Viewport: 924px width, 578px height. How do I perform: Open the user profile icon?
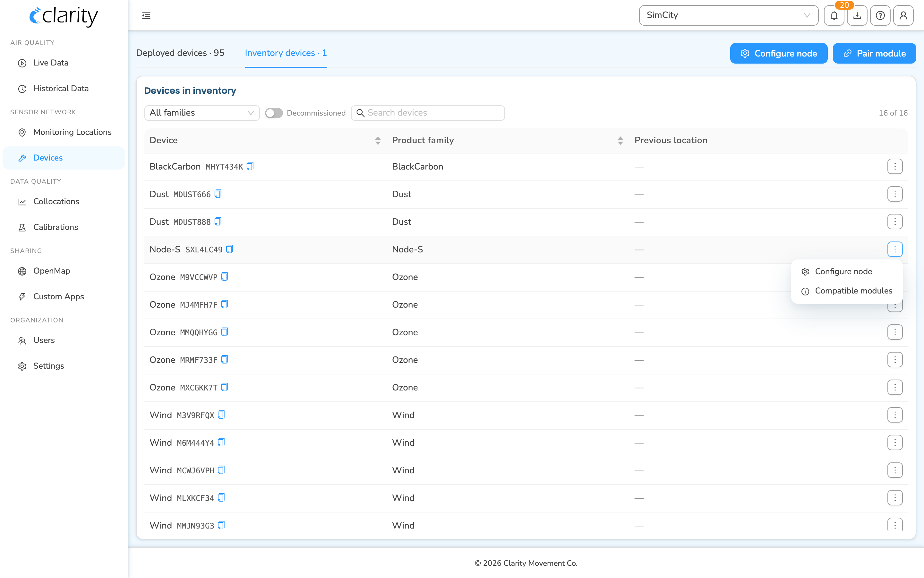[x=903, y=15]
